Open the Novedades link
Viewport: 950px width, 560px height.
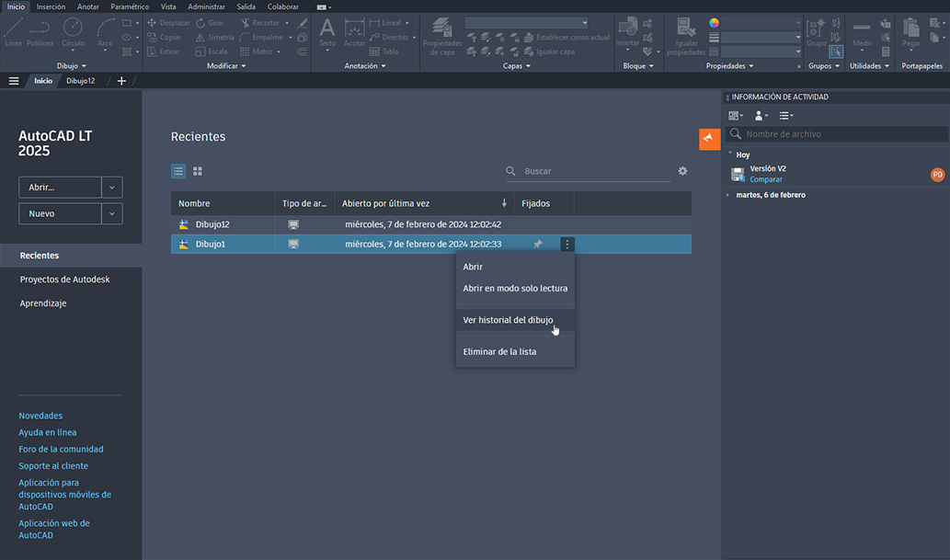(40, 416)
